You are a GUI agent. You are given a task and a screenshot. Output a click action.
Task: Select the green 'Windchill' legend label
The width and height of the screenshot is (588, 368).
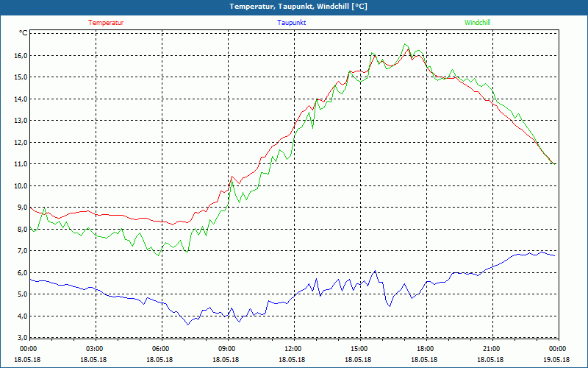point(477,23)
